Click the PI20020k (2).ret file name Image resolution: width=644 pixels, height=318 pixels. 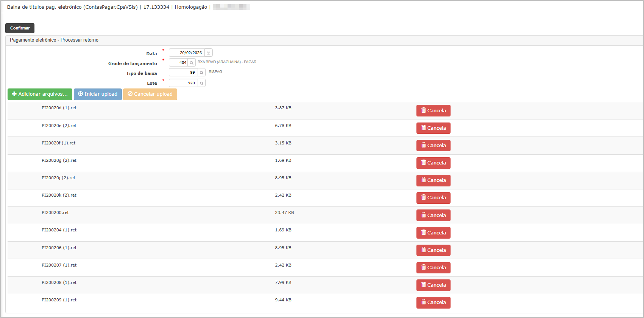coord(59,195)
